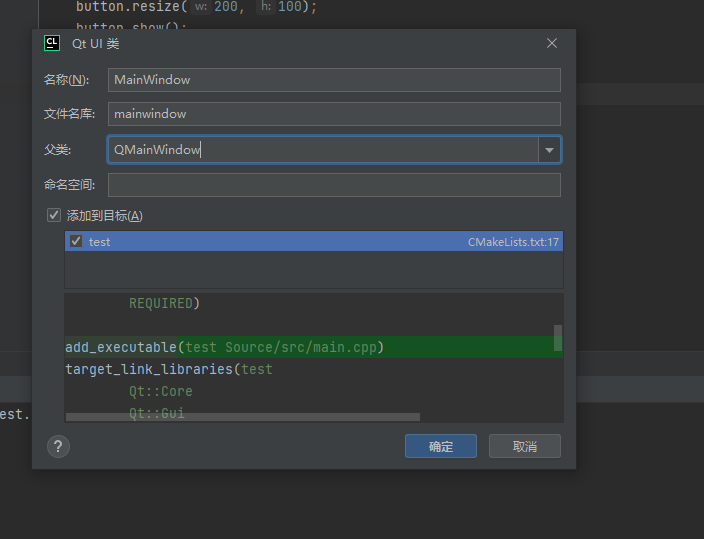704x539 pixels.
Task: Click button.resize code line in editor behind
Action: coord(196,7)
